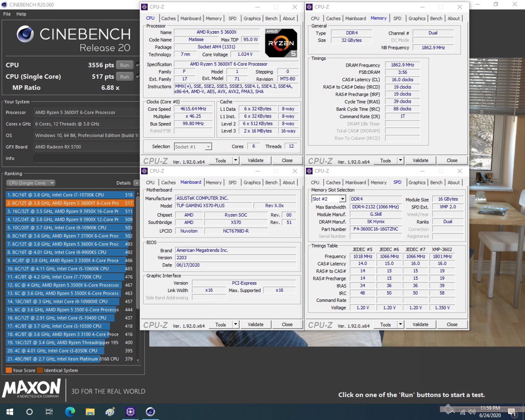Click Cinebench title bar app icon
Image resolution: width=525 pixels, height=420 pixels.
coord(4,5)
